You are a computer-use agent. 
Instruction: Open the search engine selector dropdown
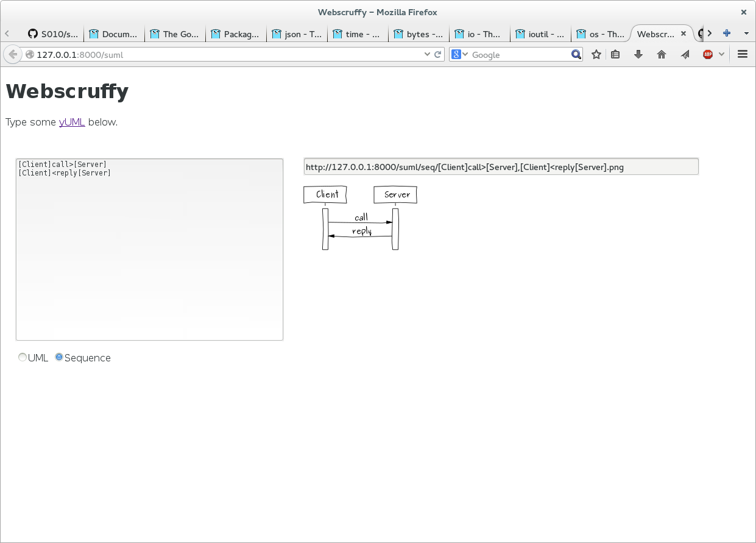point(465,54)
